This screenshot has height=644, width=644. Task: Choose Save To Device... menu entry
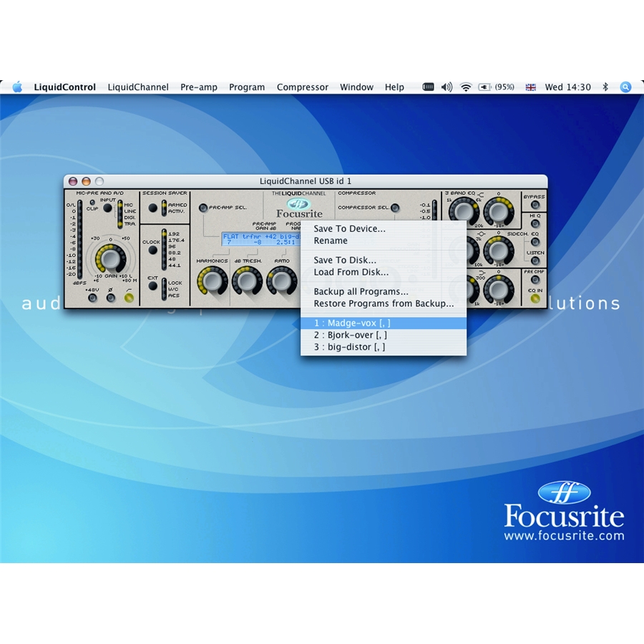[x=384, y=229]
